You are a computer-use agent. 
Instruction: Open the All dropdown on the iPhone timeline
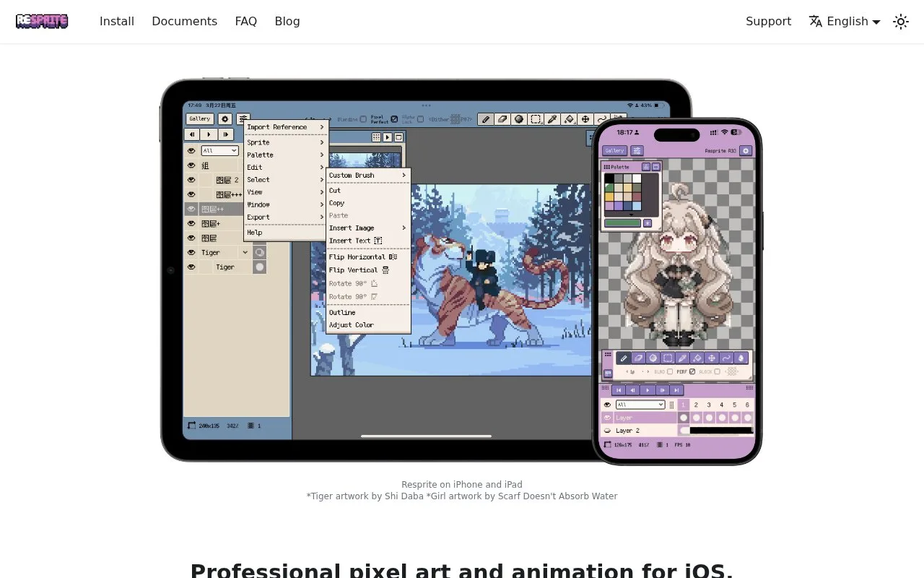(640, 405)
